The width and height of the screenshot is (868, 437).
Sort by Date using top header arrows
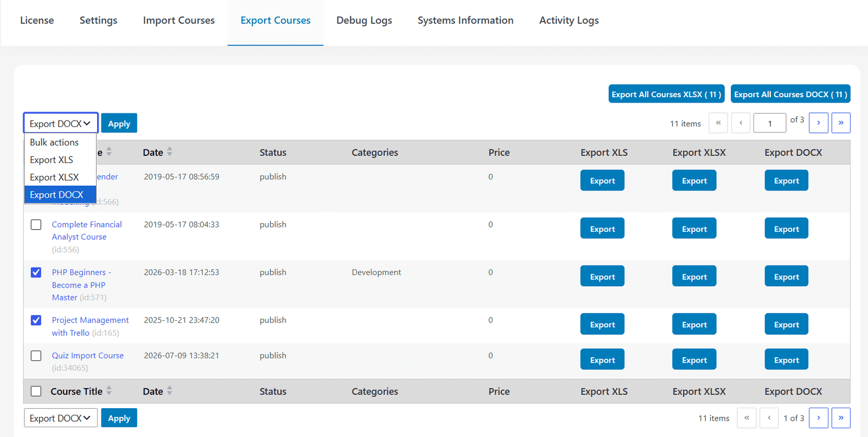169,152
